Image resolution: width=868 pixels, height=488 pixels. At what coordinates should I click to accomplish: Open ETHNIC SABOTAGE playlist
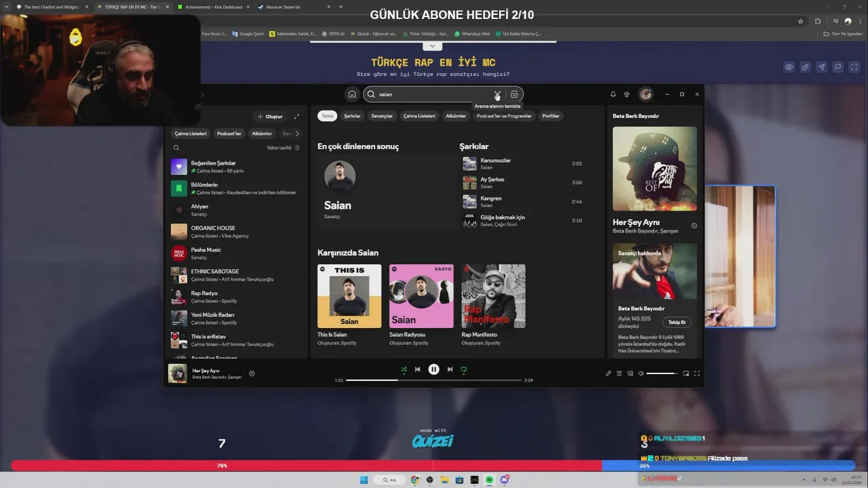coord(235,275)
